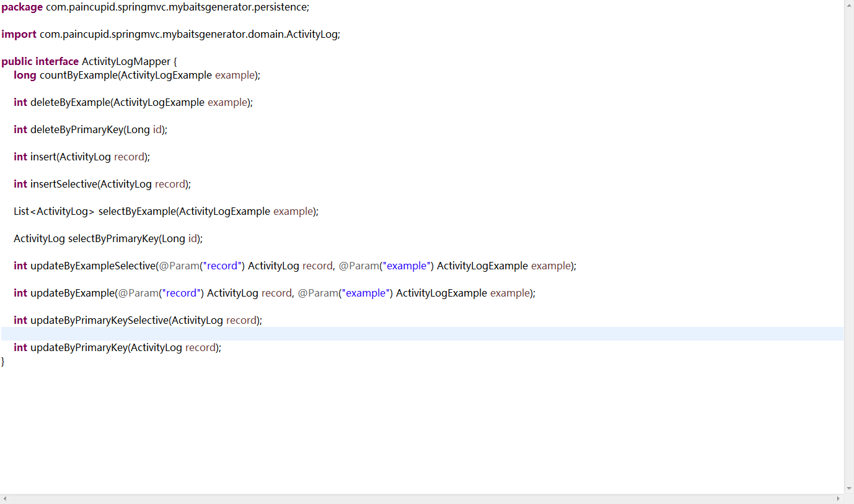
Task: Click the method name 'deleteByPrimaryKey'
Action: pos(77,130)
